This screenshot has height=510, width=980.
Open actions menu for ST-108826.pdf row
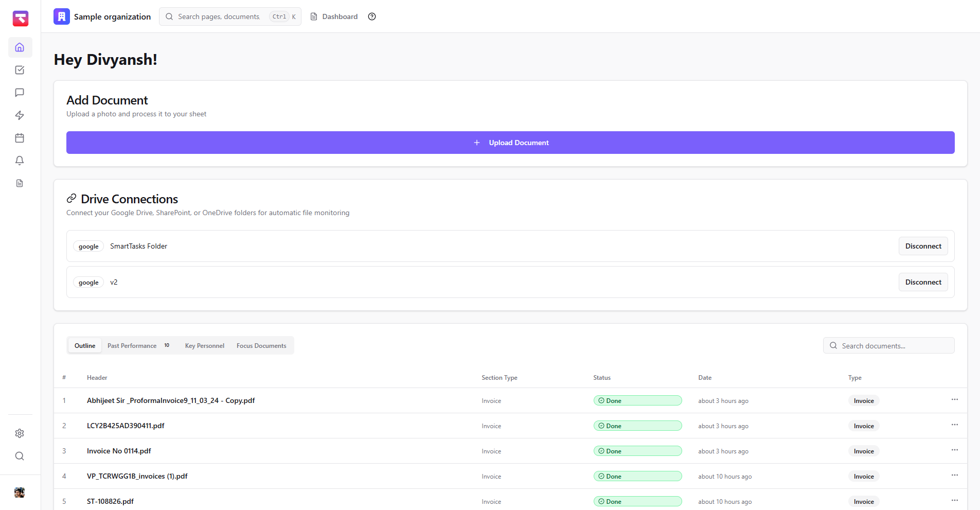955,500
